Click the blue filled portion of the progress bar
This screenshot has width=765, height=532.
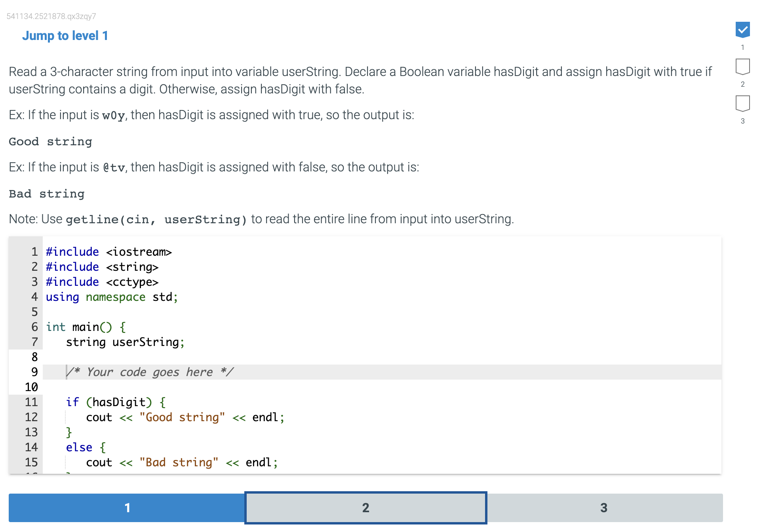[127, 507]
